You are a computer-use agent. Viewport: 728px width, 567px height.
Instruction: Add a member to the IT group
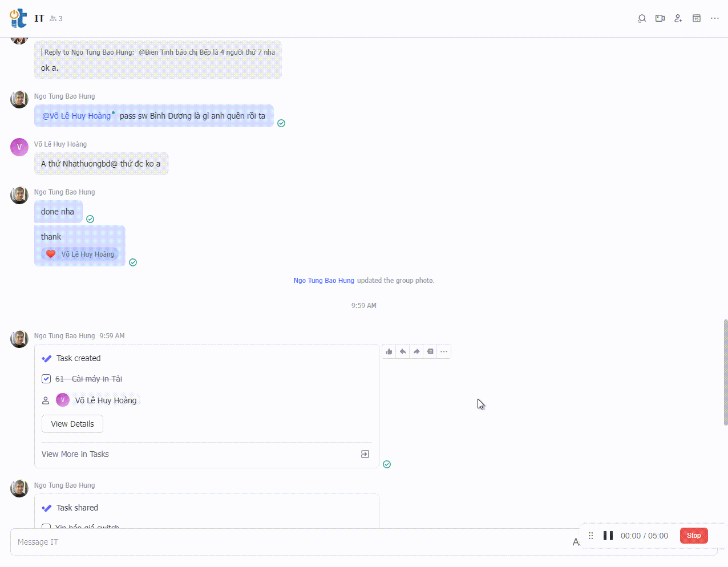(678, 18)
